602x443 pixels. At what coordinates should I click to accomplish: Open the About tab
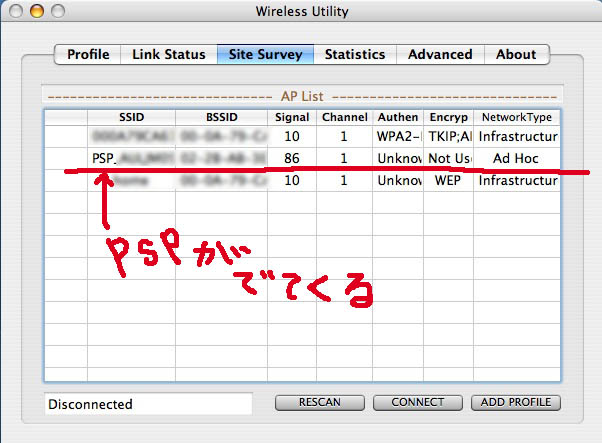tap(516, 54)
